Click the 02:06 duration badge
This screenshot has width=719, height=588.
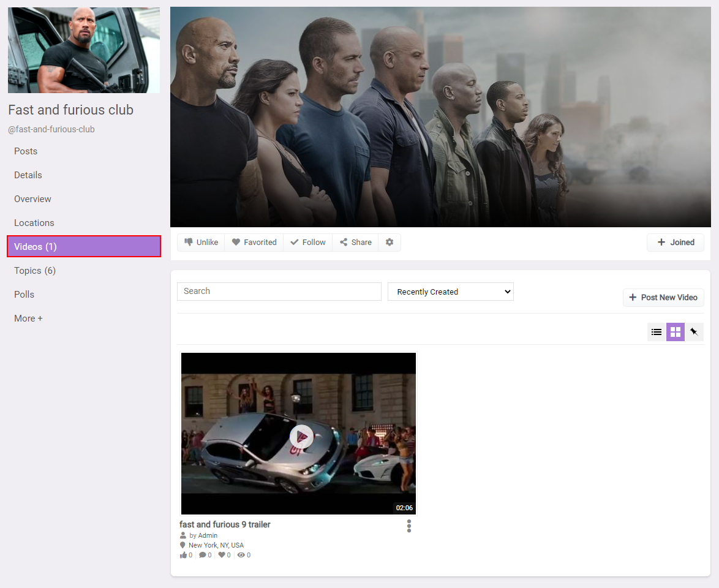tap(404, 508)
